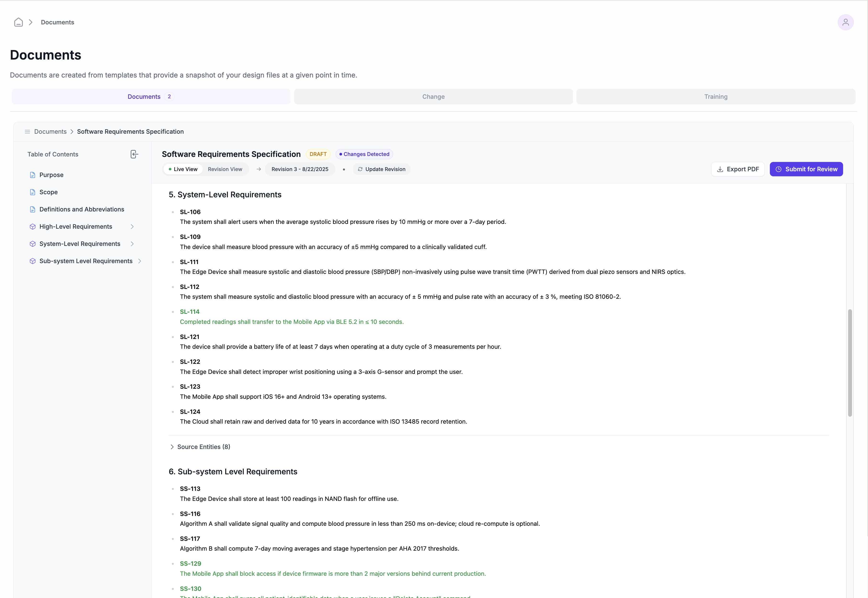This screenshot has width=868, height=598.
Task: Click the Purpose document icon
Action: 33,175
